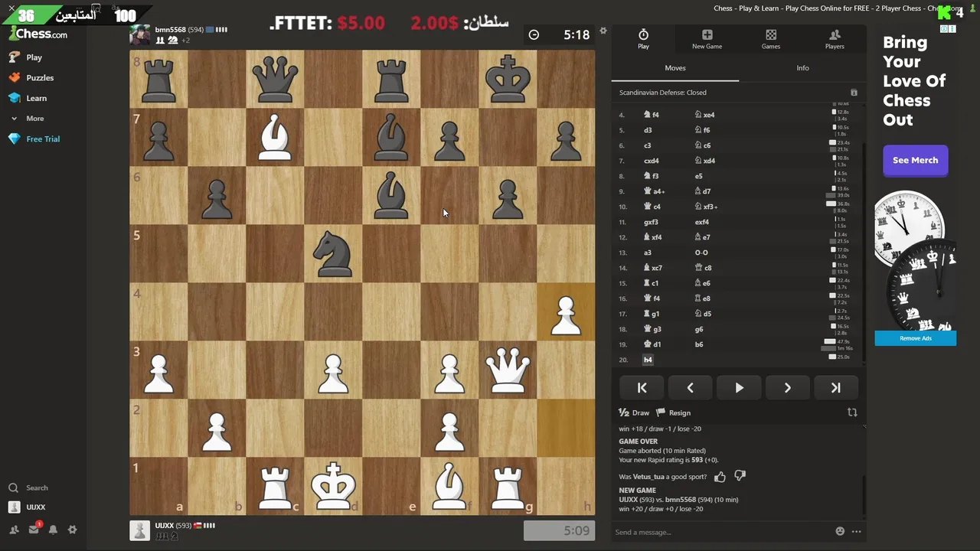Image resolution: width=980 pixels, height=551 pixels.
Task: Select move gxf3 in move list
Action: [x=651, y=222]
